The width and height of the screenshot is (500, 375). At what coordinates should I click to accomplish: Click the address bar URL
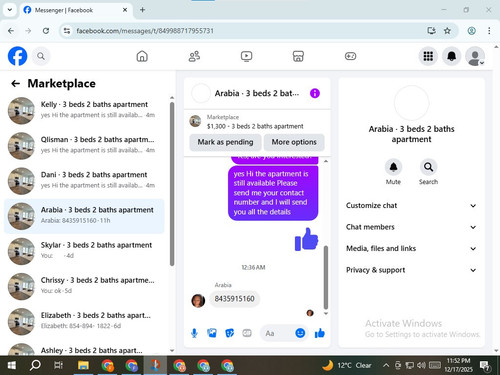coord(145,31)
